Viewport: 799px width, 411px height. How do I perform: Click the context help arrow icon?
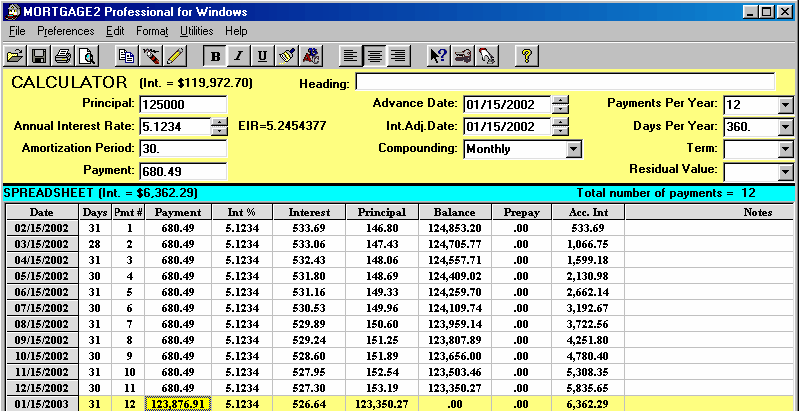(x=437, y=56)
